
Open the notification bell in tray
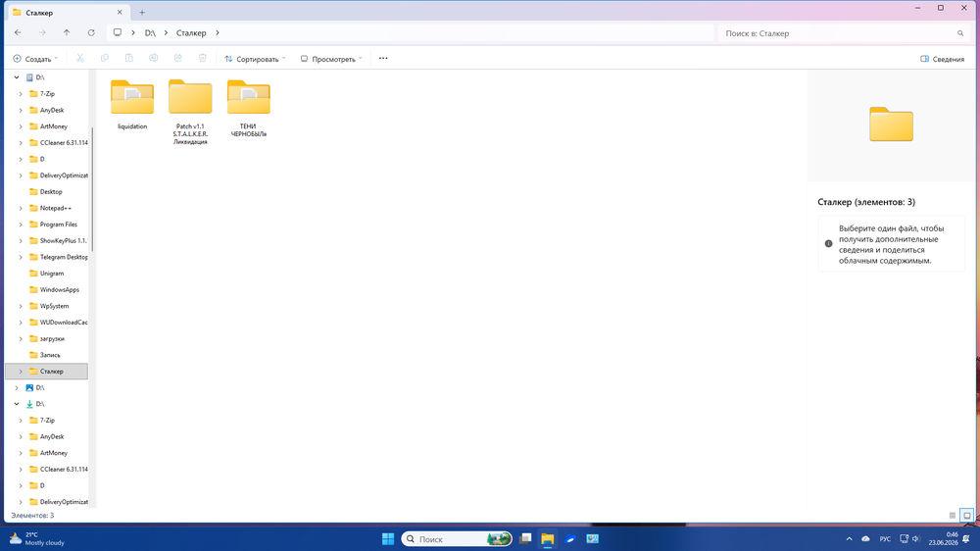966,538
